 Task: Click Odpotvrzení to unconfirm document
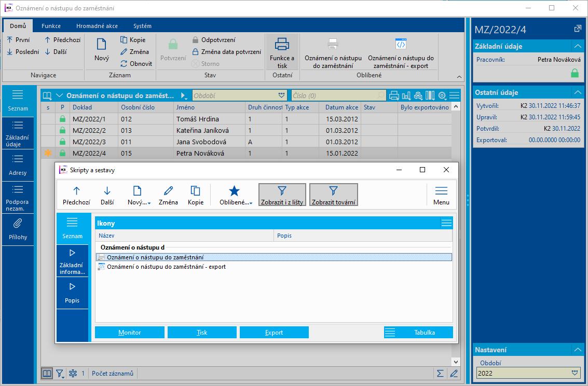pyautogui.click(x=214, y=40)
